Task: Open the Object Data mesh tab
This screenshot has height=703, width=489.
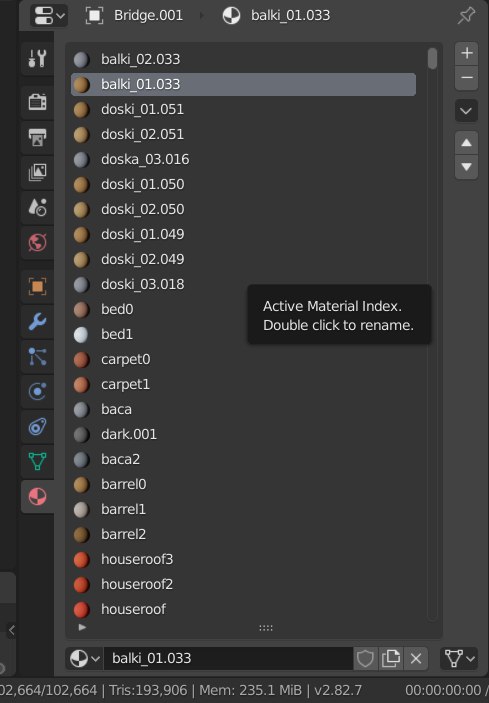Action: [37, 461]
